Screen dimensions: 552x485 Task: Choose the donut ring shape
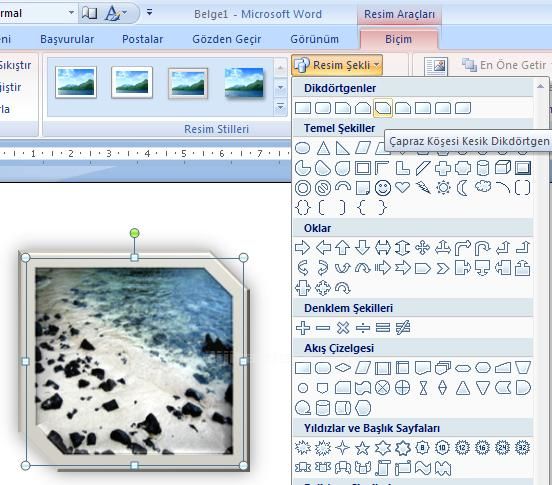(x=303, y=188)
